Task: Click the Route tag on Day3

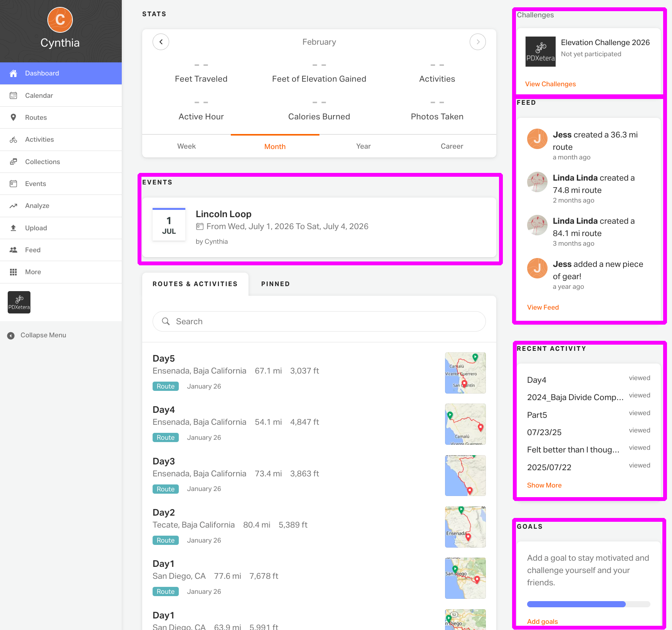Action: pyautogui.click(x=166, y=489)
